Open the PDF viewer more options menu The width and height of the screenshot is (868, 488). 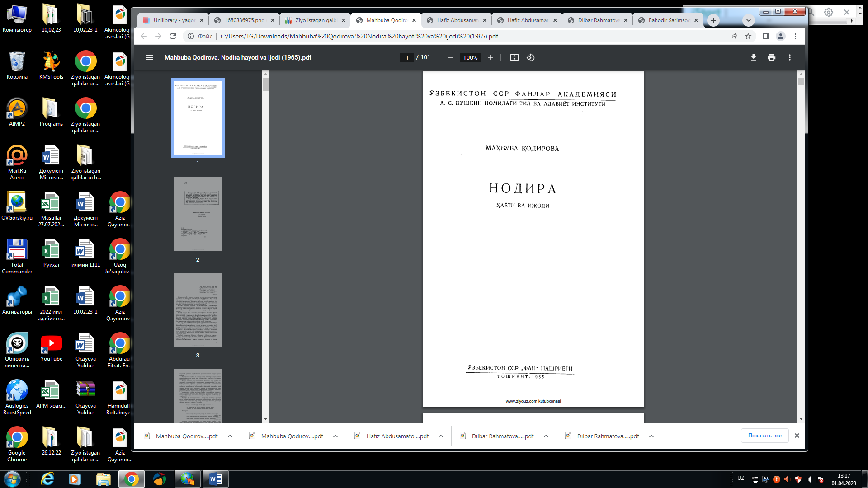pyautogui.click(x=790, y=57)
